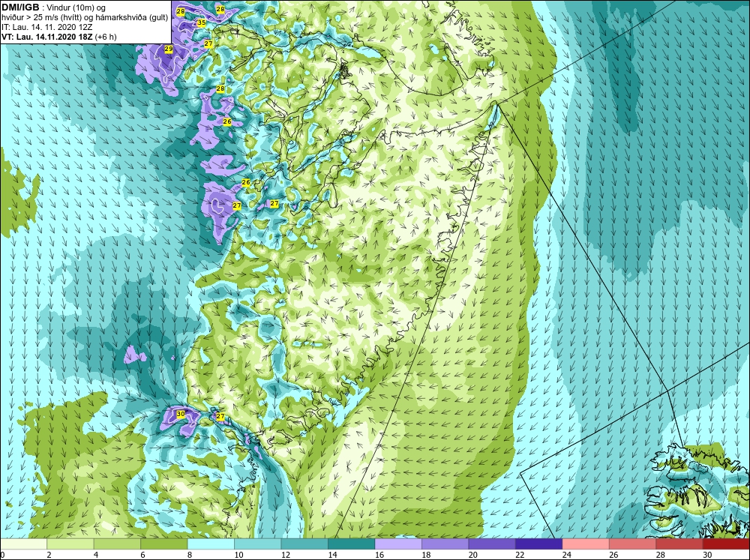The width and height of the screenshot is (750, 560).
Task: Click the 26–28 m/s salmon legend swatch
Action: click(633, 544)
